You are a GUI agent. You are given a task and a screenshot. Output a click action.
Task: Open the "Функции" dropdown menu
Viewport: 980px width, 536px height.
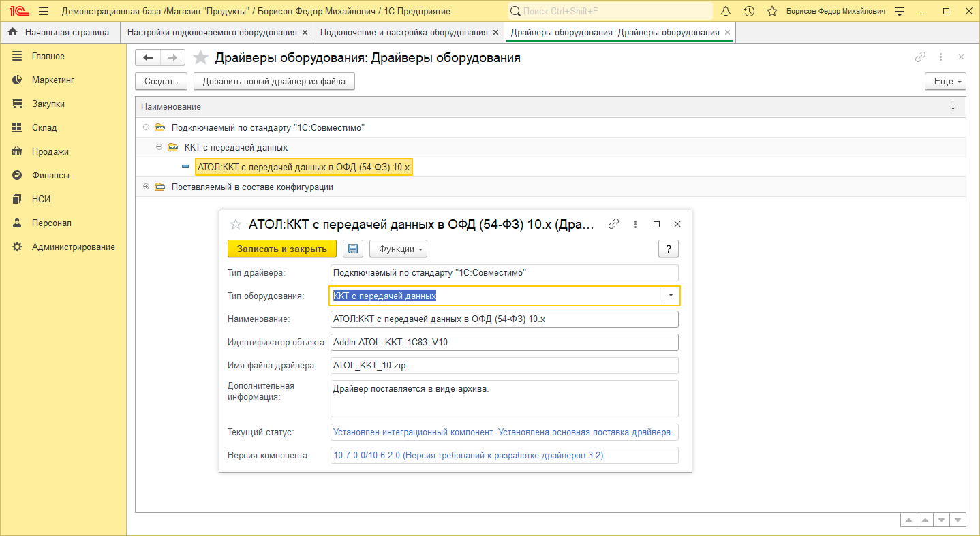[x=398, y=249]
